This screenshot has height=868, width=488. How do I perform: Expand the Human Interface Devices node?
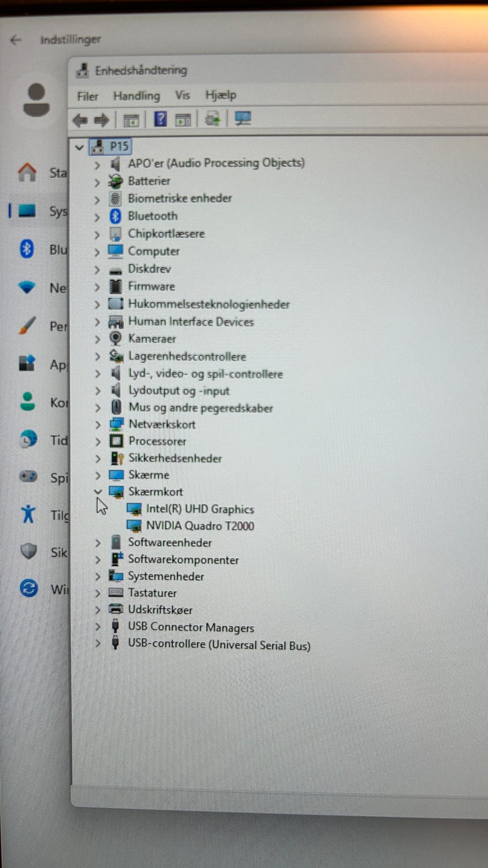pos(97,322)
